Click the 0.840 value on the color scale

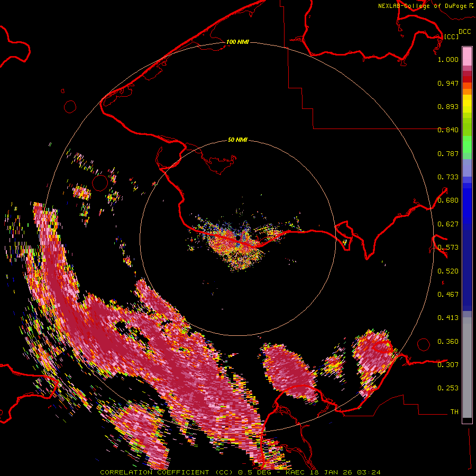pos(448,130)
